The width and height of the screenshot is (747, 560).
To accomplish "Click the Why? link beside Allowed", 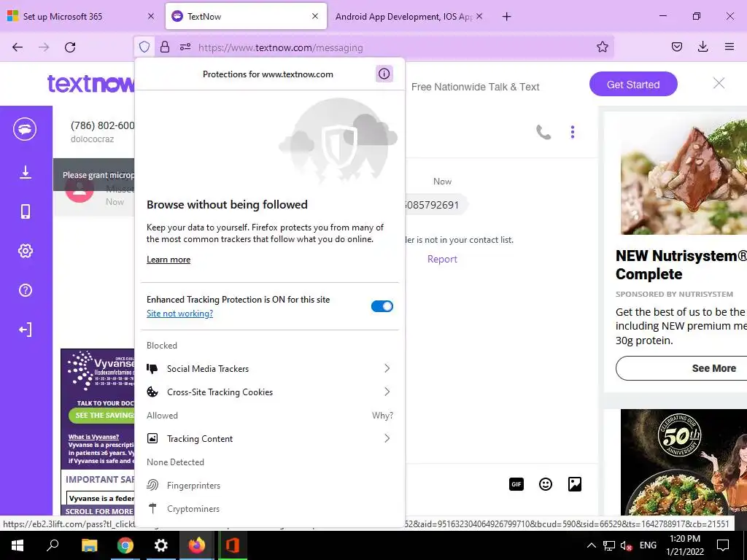I will [382, 415].
